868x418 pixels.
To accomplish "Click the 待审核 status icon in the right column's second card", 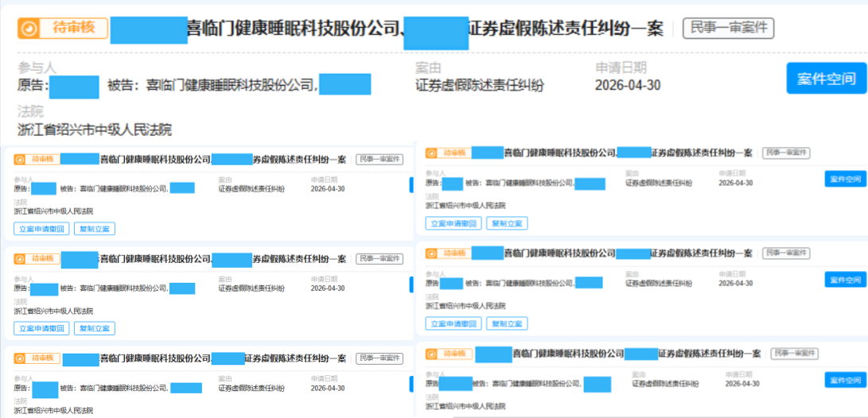I will 431,254.
